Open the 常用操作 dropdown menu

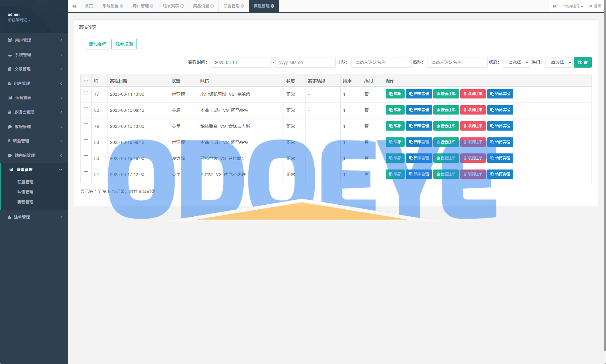point(573,6)
